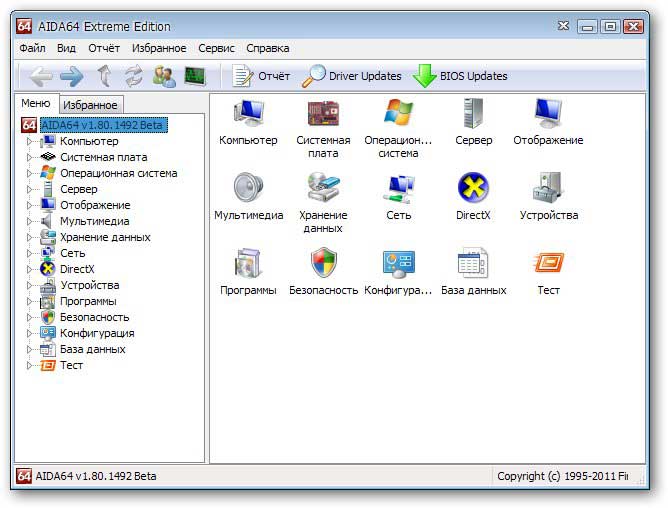
Task: Click the Refresh toolbar icon
Action: click(134, 77)
